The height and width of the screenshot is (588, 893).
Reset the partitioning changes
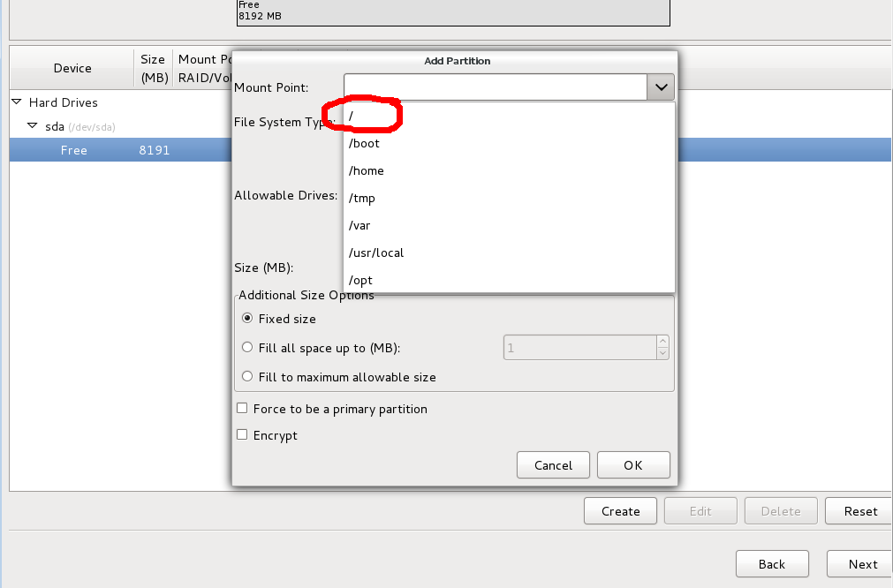click(858, 510)
